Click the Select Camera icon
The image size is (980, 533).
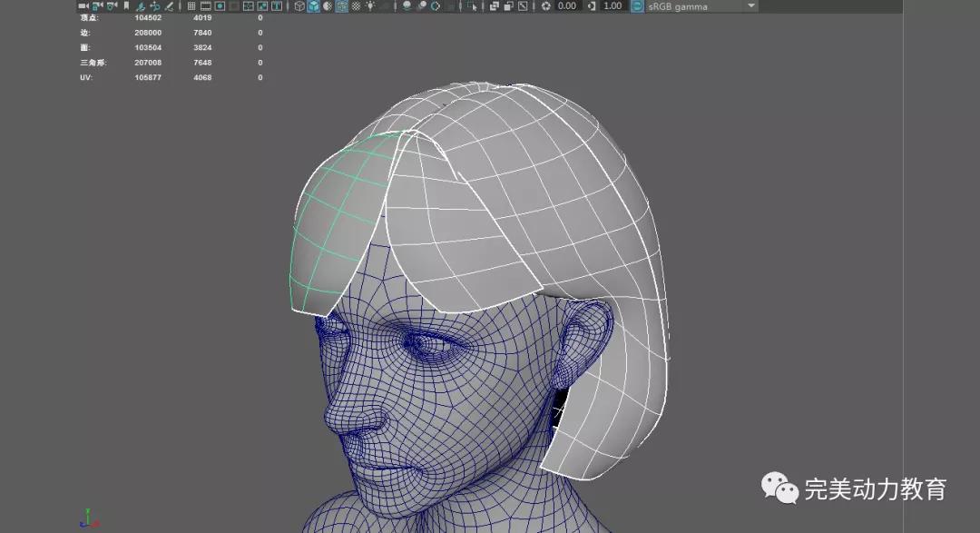(83, 5)
